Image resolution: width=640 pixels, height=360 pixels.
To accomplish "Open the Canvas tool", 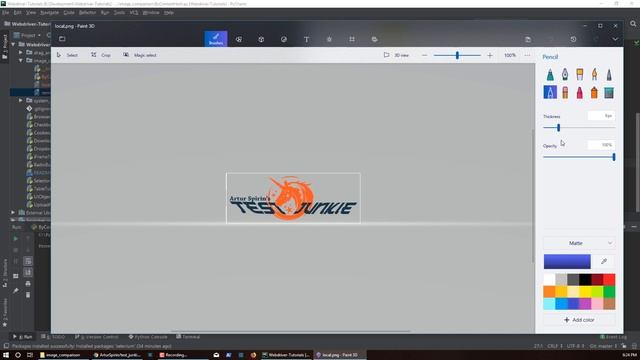I will click(352, 39).
